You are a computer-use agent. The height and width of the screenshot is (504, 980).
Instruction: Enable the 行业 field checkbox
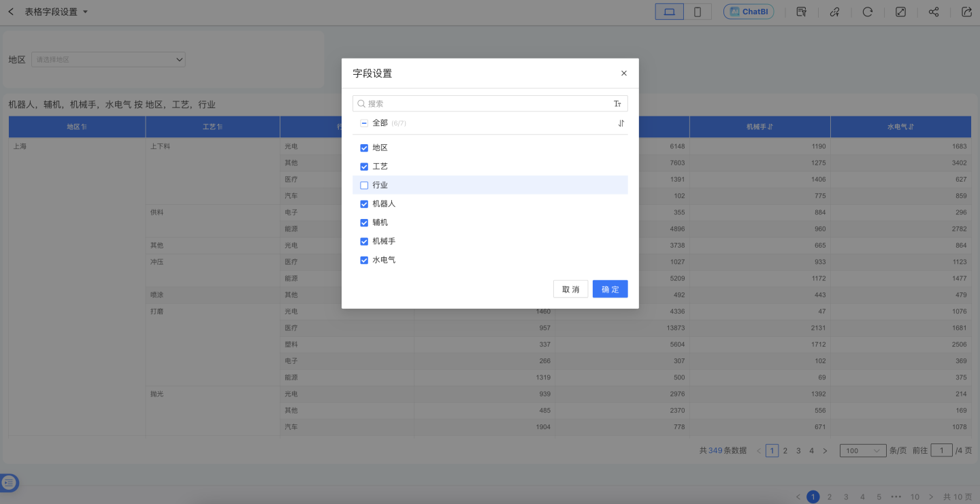click(364, 185)
